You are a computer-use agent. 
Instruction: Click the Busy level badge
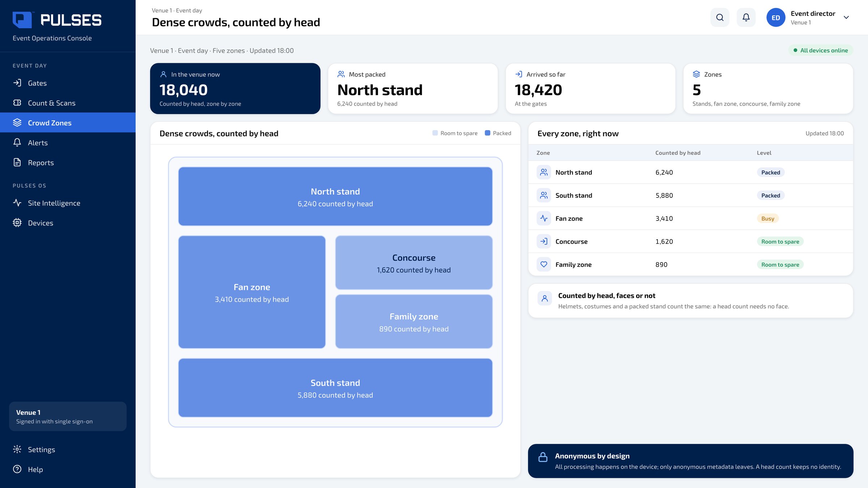pyautogui.click(x=767, y=218)
